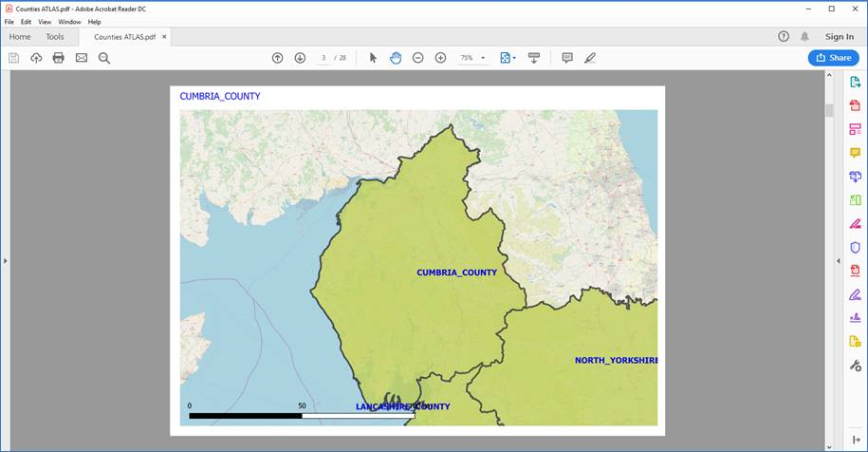Collapse the right tools pane arrow
Image resolution: width=868 pixels, height=452 pixels.
click(x=838, y=260)
